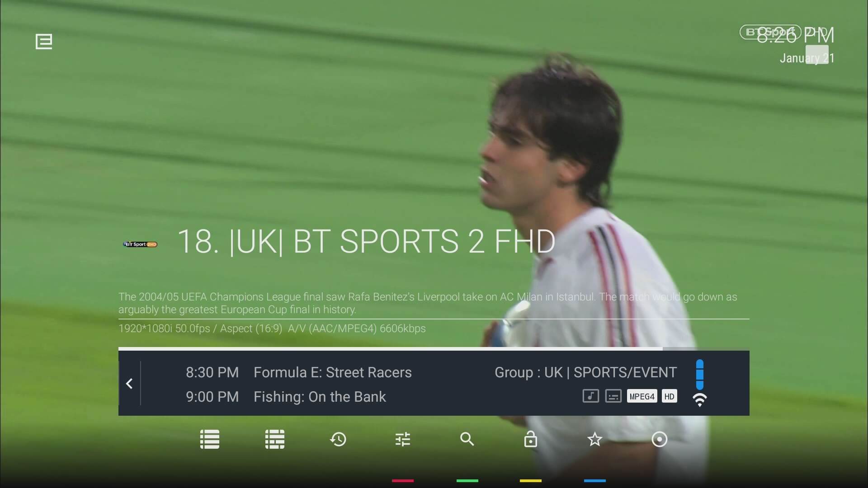Expand the Group UK SPORTS/EVENT selector
This screenshot has width=868, height=488.
[585, 373]
